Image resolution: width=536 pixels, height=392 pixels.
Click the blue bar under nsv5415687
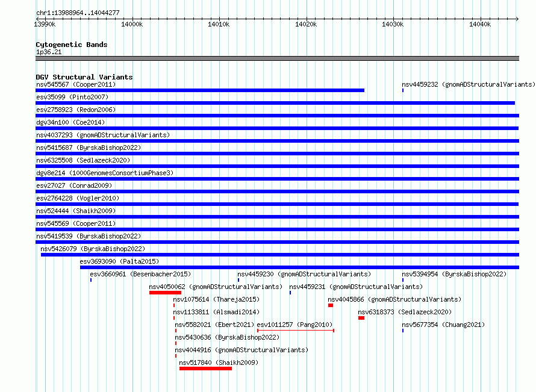point(277,154)
